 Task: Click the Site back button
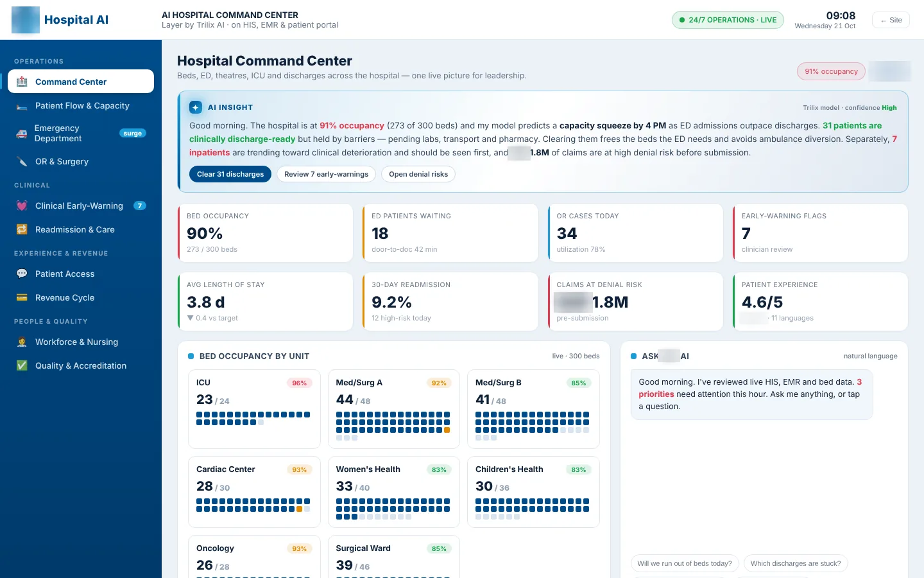click(x=891, y=20)
